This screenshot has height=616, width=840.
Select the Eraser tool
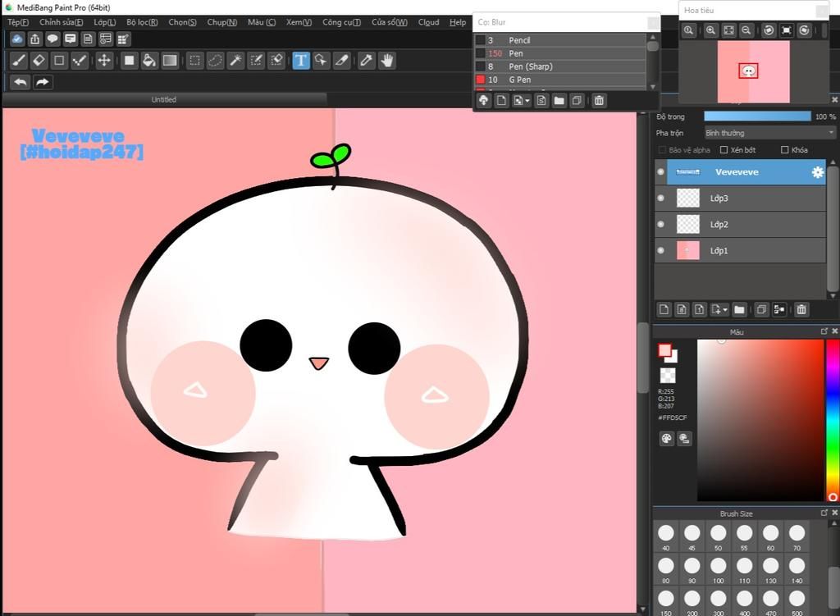pyautogui.click(x=39, y=61)
